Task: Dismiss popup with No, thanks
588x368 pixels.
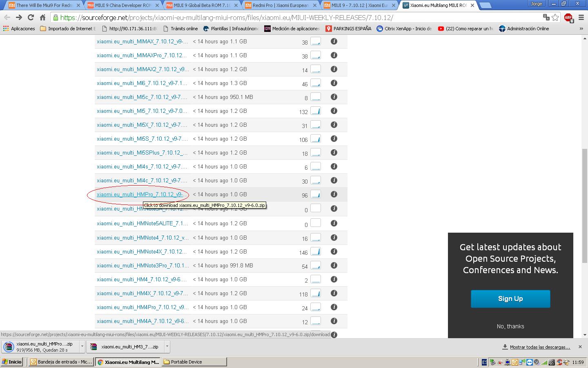Action: click(x=510, y=326)
